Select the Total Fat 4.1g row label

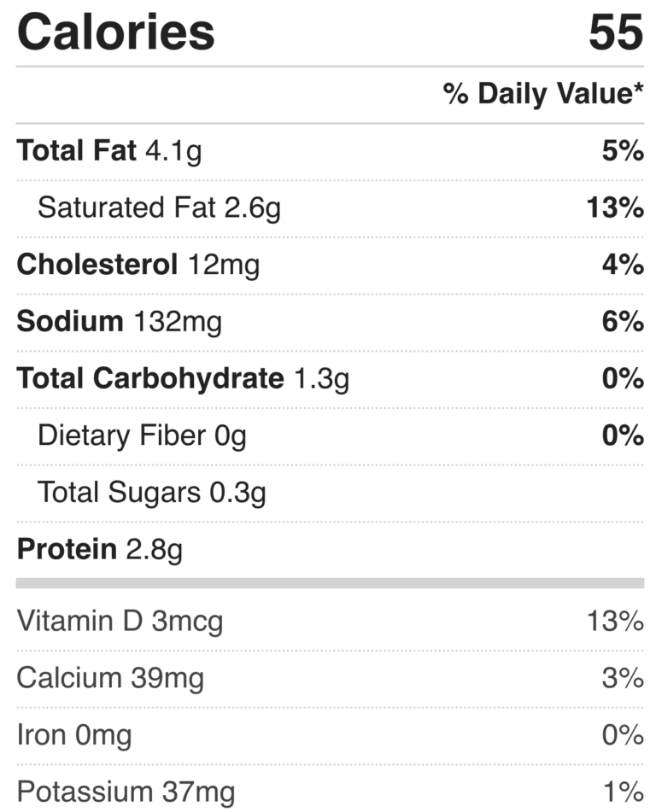click(109, 151)
